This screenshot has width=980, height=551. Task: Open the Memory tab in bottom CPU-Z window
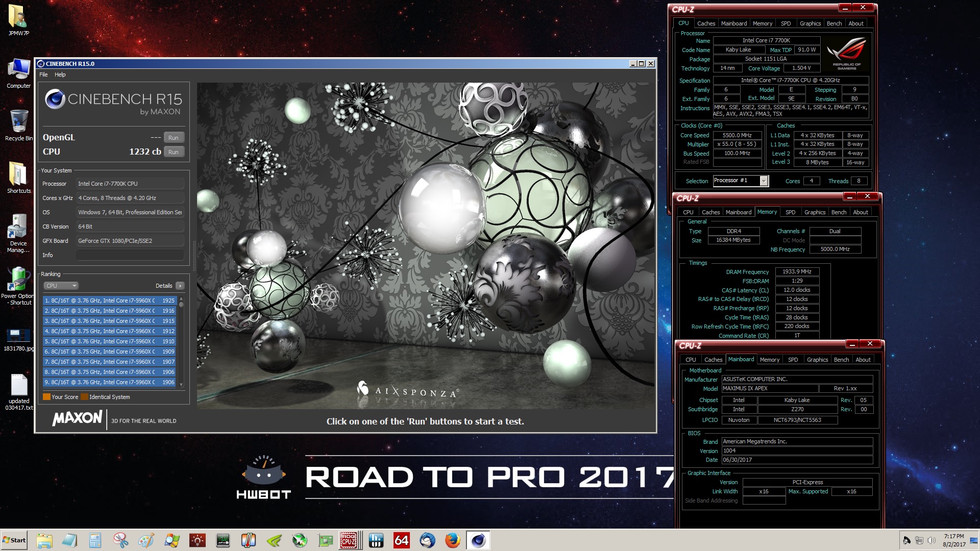click(x=770, y=360)
